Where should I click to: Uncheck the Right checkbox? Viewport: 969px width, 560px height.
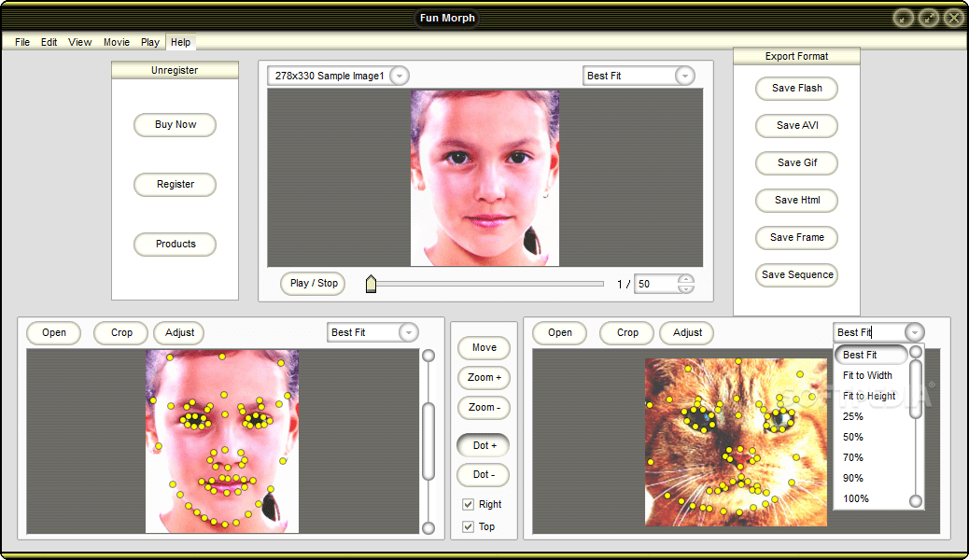tap(469, 503)
